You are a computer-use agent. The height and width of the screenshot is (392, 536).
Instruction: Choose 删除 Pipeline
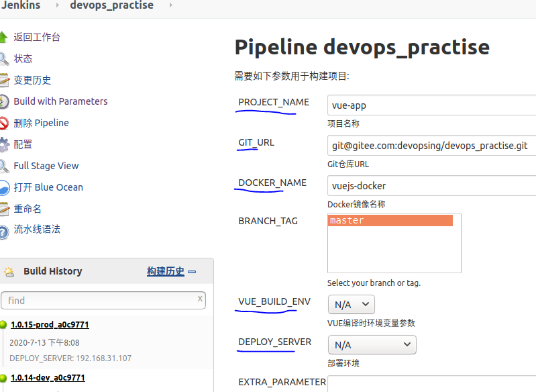click(42, 123)
